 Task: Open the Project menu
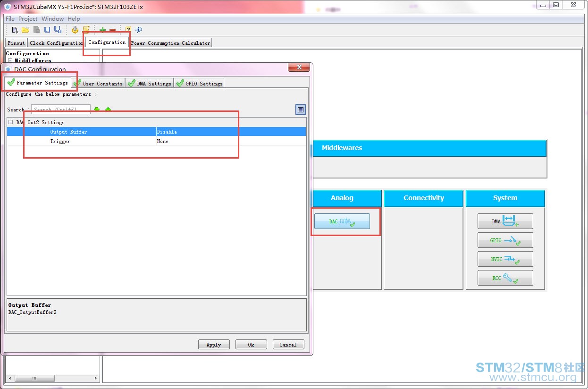coord(28,19)
